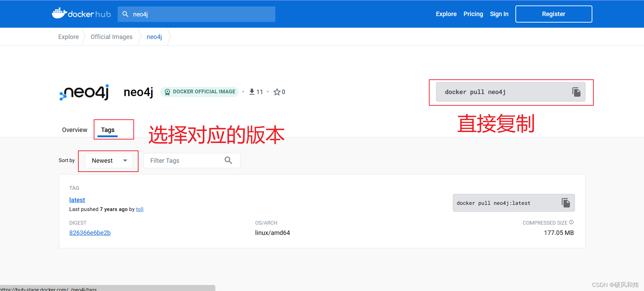Open digest 826366e6be2b link
The width and height of the screenshot is (644, 291).
tap(90, 233)
